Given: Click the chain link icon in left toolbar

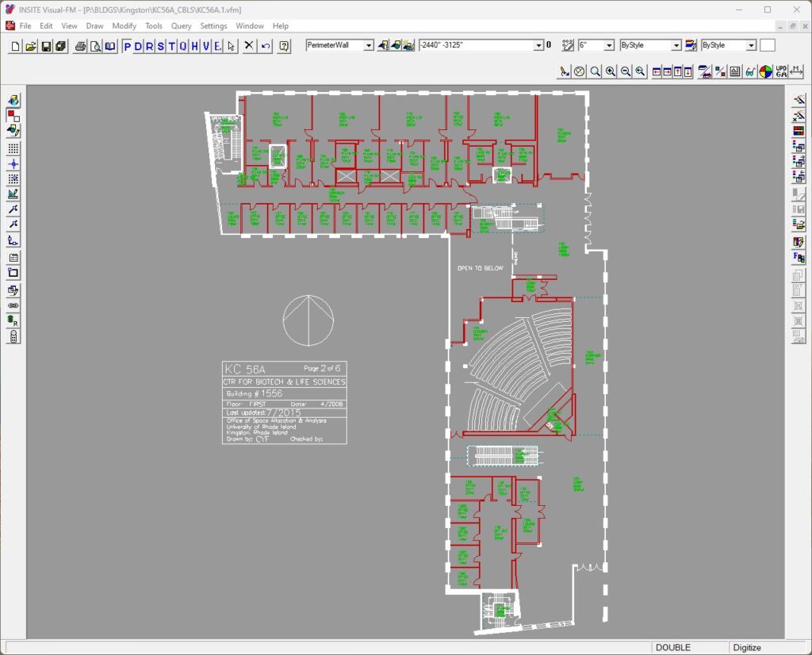Looking at the screenshot, I should click(x=13, y=306).
